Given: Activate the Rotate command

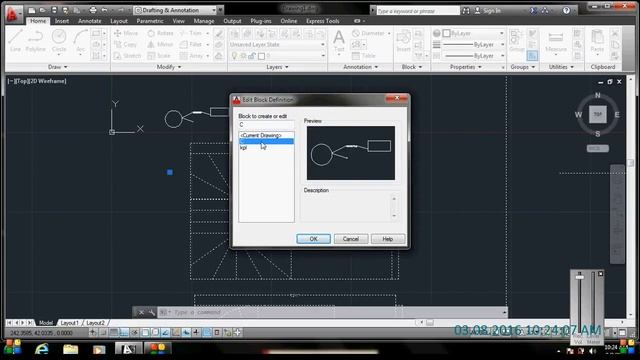Looking at the screenshot, I should click(x=160, y=33).
